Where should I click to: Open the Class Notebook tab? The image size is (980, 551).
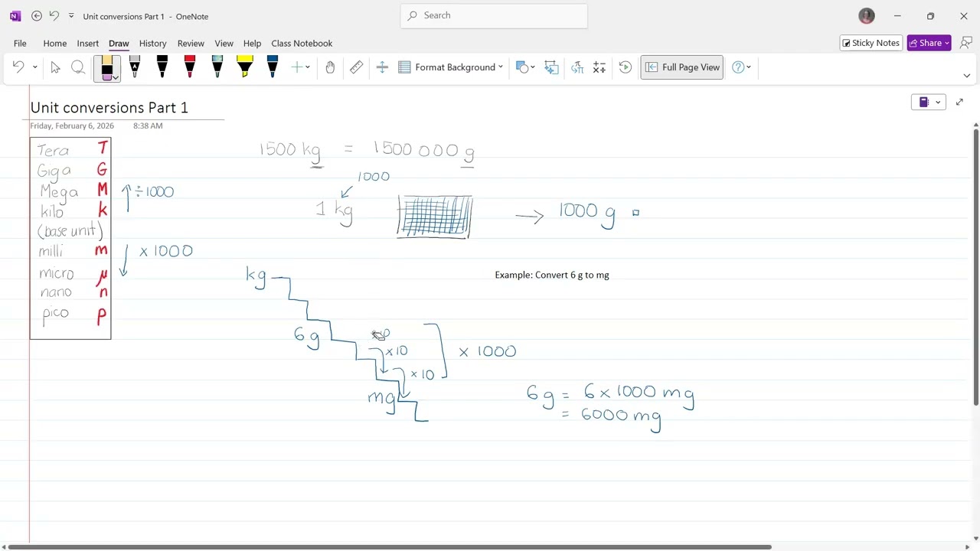click(x=302, y=44)
